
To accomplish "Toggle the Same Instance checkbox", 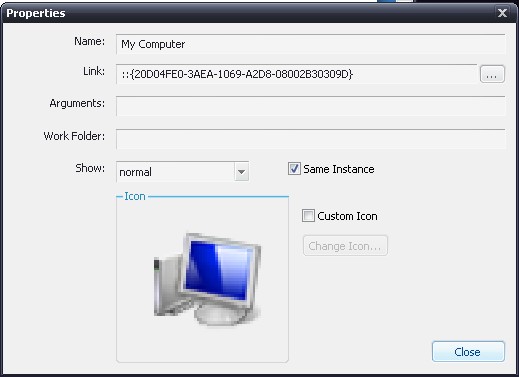I will point(294,169).
